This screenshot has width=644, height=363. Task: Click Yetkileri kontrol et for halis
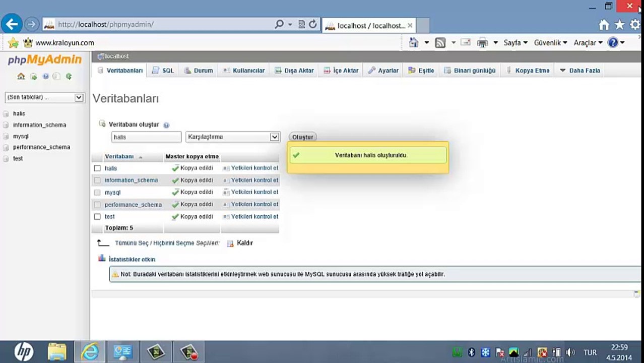click(x=250, y=168)
